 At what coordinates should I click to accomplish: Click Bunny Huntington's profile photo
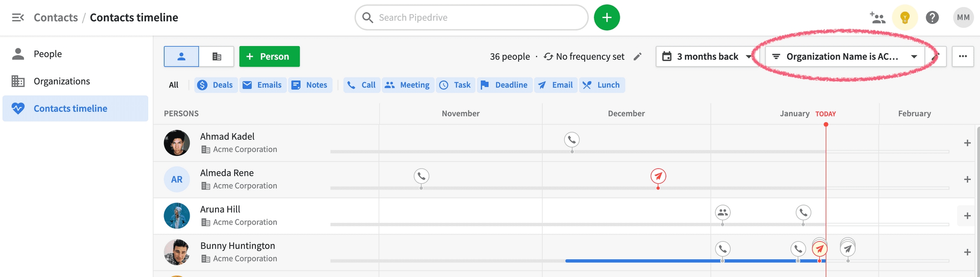tap(177, 252)
